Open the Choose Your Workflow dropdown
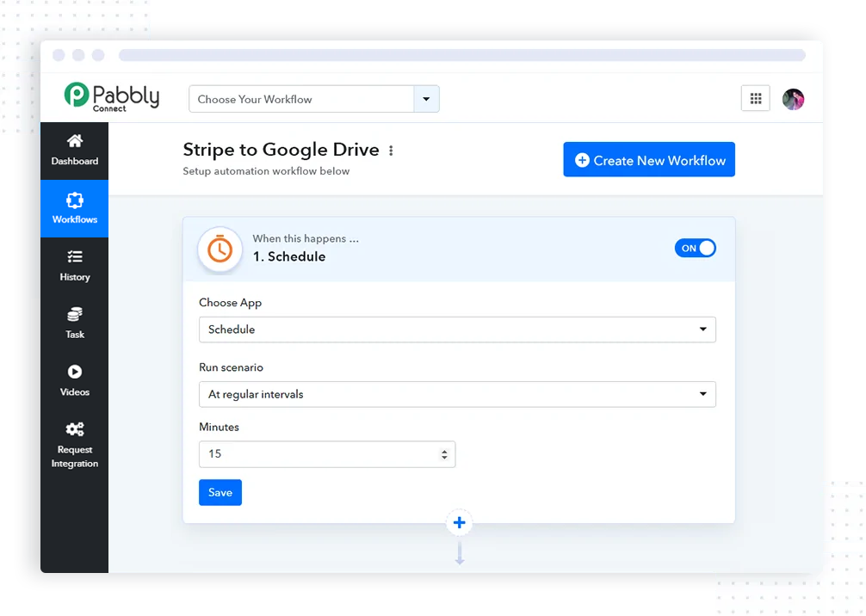This screenshot has height=616, width=866. pos(313,99)
